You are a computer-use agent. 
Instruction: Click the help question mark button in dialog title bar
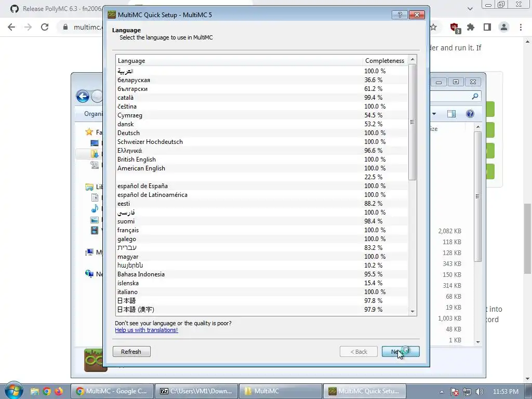coord(400,15)
